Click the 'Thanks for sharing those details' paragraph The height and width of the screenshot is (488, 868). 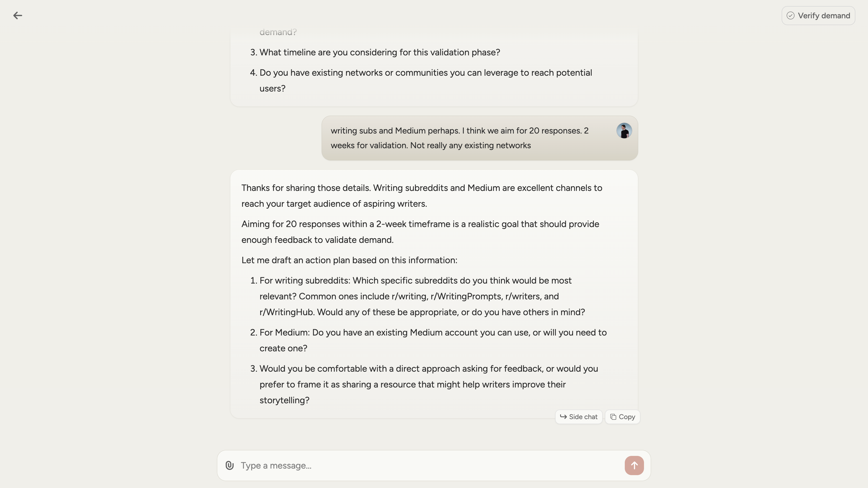(422, 196)
